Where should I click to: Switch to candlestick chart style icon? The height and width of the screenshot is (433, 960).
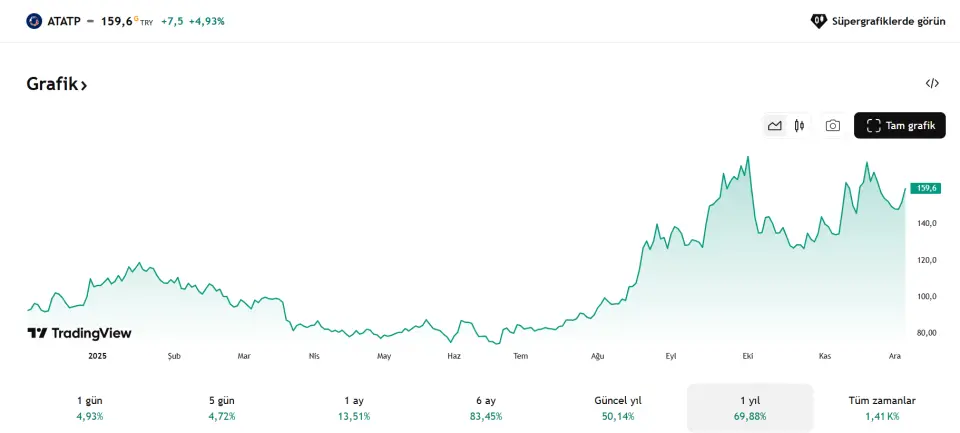pyautogui.click(x=799, y=126)
